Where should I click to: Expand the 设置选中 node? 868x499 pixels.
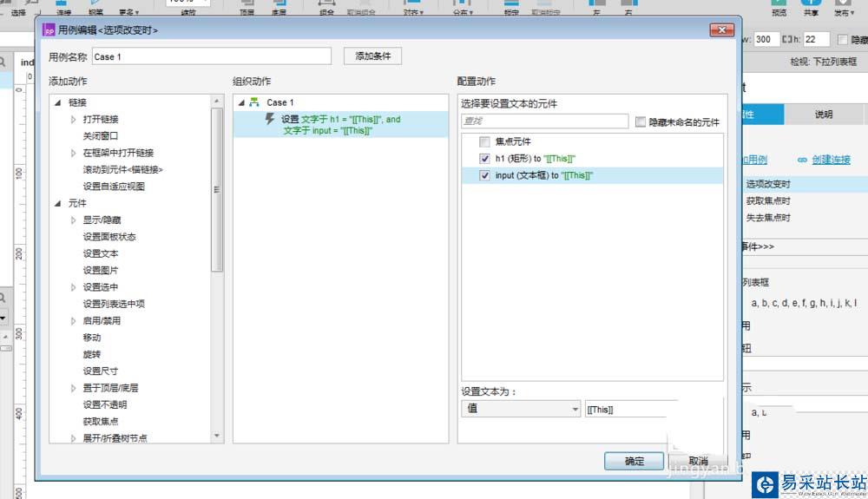[73, 287]
